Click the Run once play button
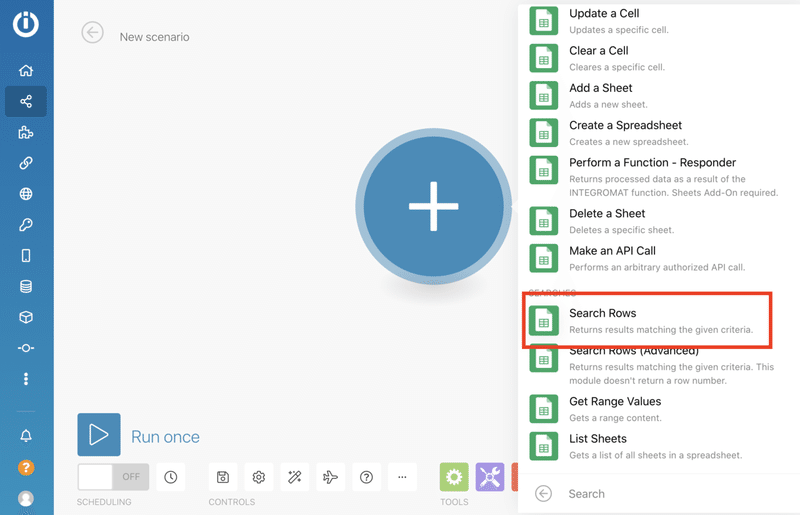 99,434
